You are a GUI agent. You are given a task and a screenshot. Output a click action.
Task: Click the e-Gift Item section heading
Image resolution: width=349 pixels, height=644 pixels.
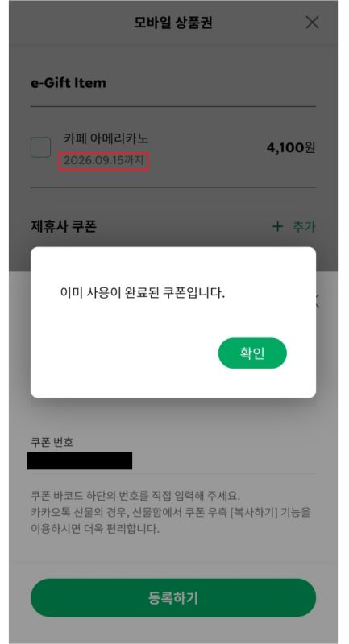tap(69, 83)
